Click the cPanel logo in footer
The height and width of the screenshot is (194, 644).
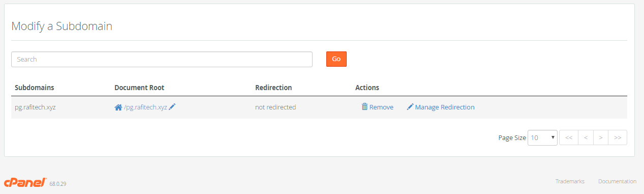coord(25,182)
